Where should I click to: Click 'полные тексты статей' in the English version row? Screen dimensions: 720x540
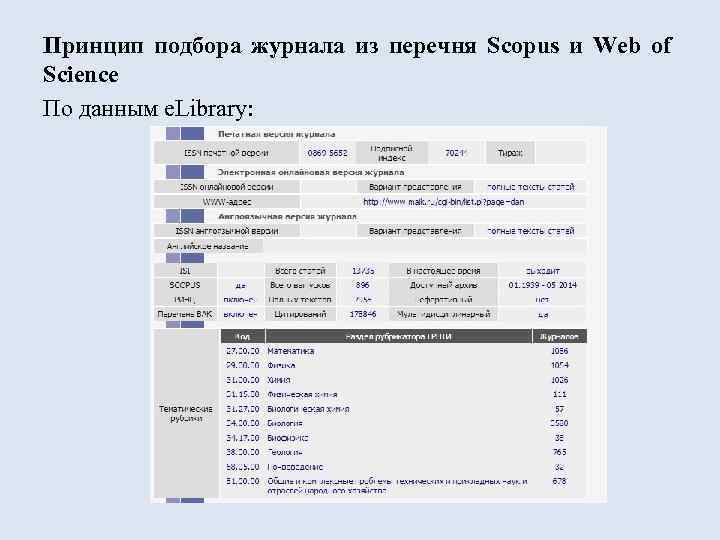point(531,231)
